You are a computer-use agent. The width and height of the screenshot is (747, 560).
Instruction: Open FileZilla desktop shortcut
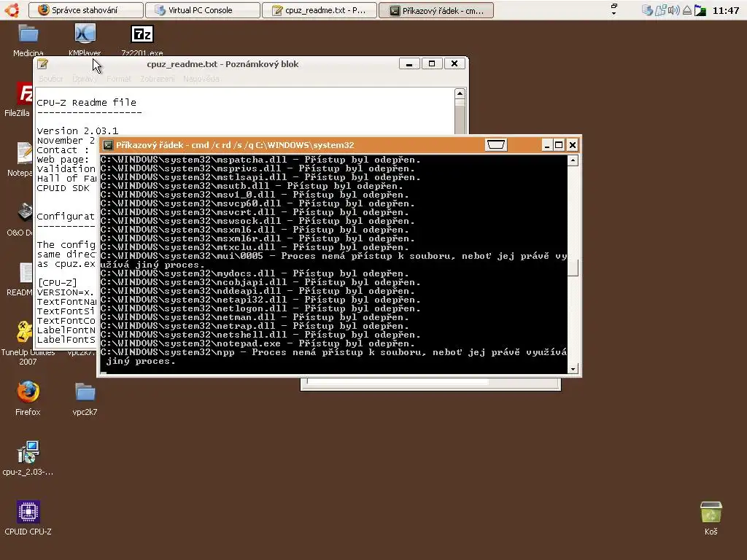(x=18, y=99)
